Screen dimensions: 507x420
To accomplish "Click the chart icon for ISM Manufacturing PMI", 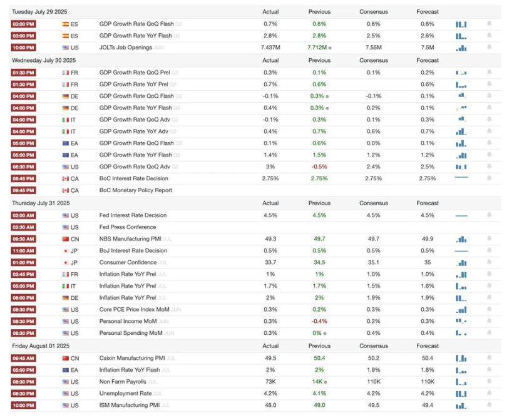I will tap(462, 404).
